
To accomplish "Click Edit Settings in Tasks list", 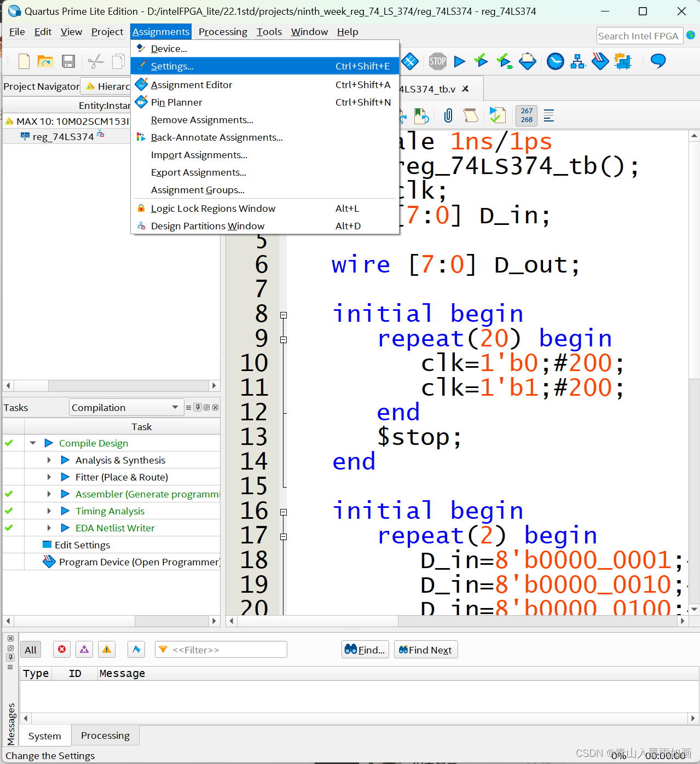I will pos(82,545).
